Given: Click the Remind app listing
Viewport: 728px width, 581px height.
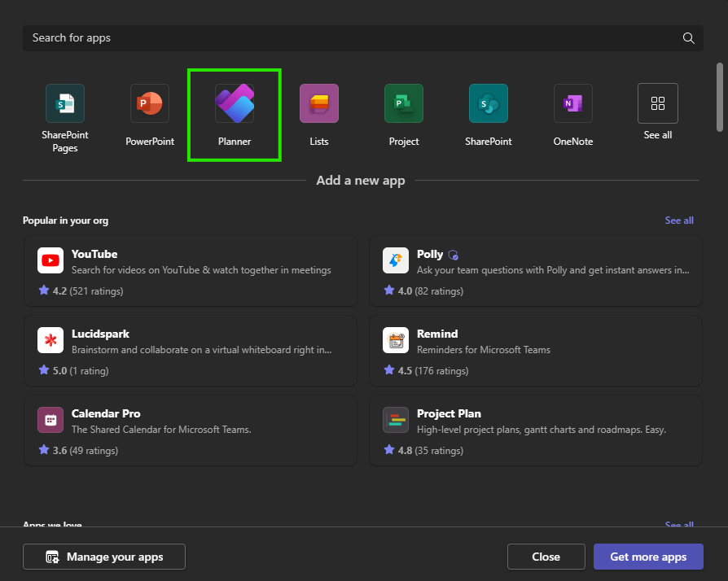Looking at the screenshot, I should click(x=536, y=348).
